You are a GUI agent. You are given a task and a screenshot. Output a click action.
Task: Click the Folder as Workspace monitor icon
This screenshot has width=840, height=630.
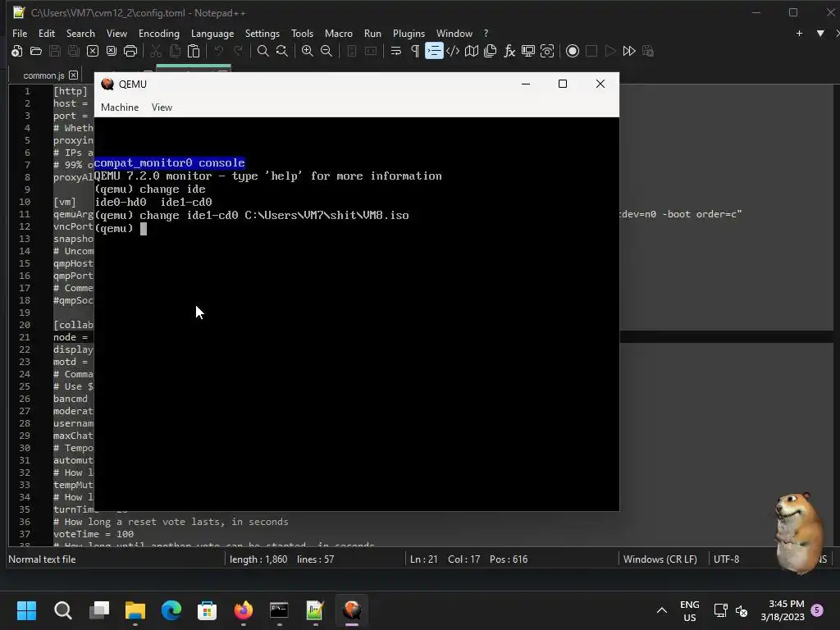[528, 51]
